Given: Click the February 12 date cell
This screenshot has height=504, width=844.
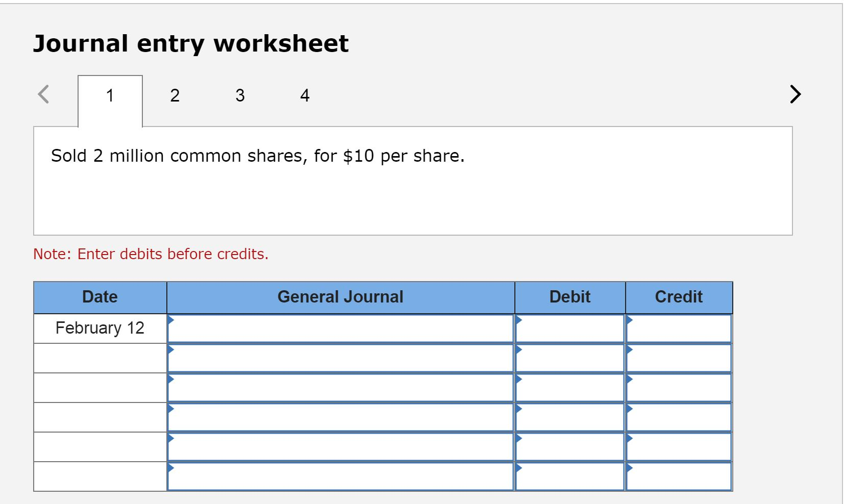Looking at the screenshot, I should click(x=100, y=328).
